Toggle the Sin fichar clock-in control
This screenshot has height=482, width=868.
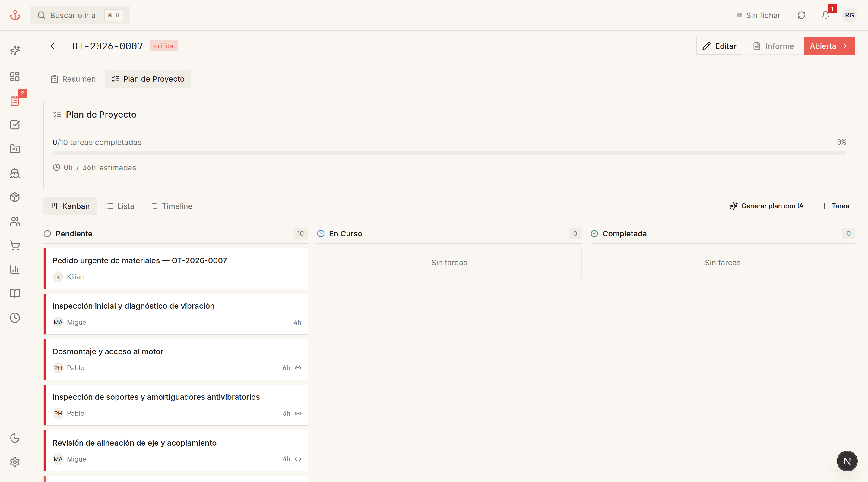point(759,15)
